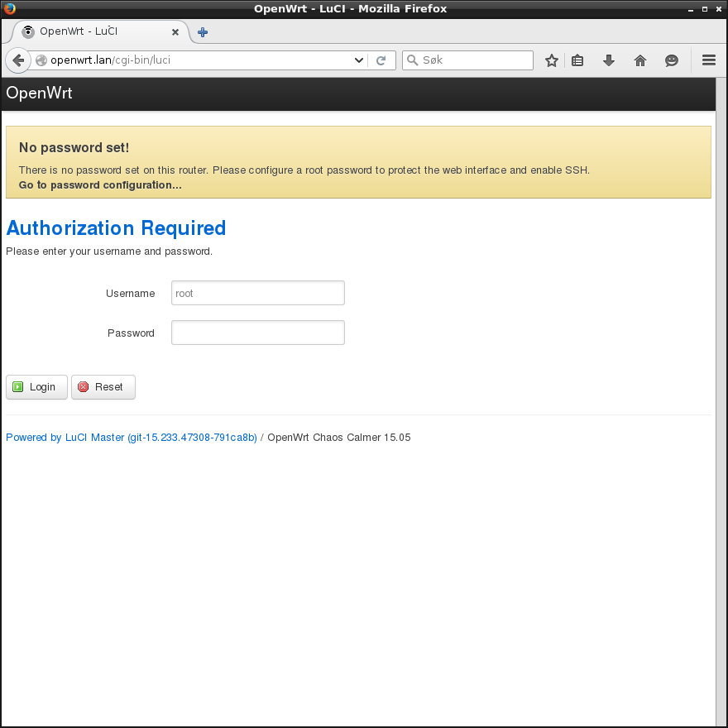The height and width of the screenshot is (728, 728).
Task: Open the chat smiley icon in toolbar
Action: 672,60
